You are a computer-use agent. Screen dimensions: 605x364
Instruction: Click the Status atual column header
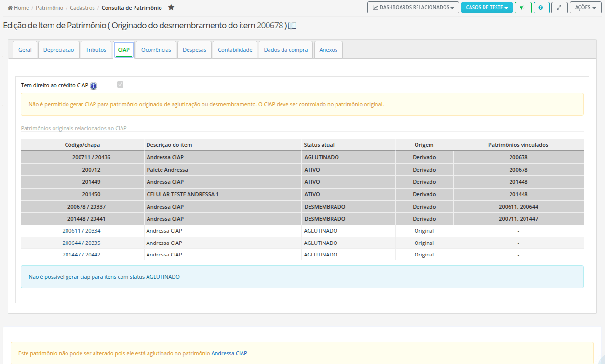coord(348,145)
